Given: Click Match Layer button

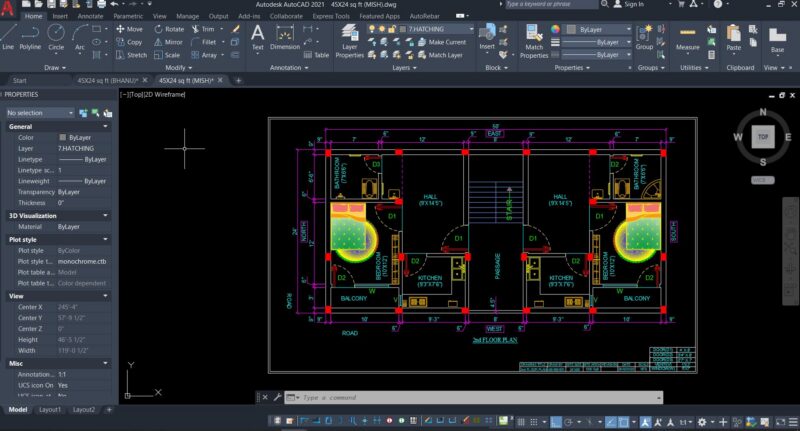Looking at the screenshot, I should point(440,55).
